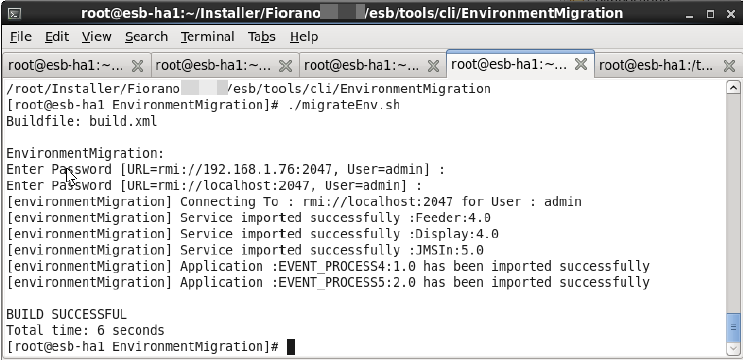Click the vertical scrollbar thumb
Image resolution: width=745 pixels, height=360 pixels.
click(x=733, y=327)
